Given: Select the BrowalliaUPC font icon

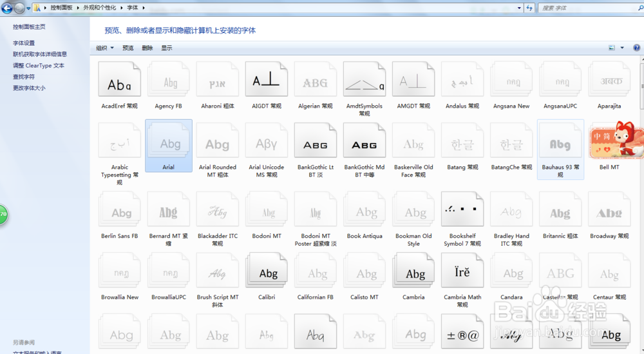Looking at the screenshot, I should click(x=168, y=271).
